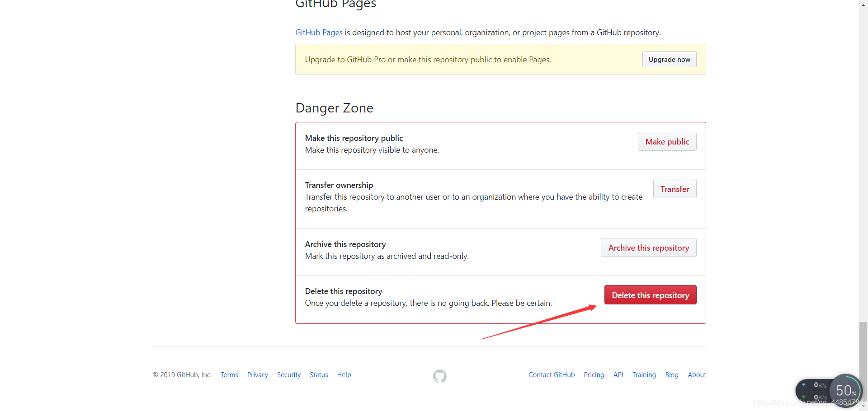Click the Make public button
This screenshot has width=868, height=411.
[667, 142]
